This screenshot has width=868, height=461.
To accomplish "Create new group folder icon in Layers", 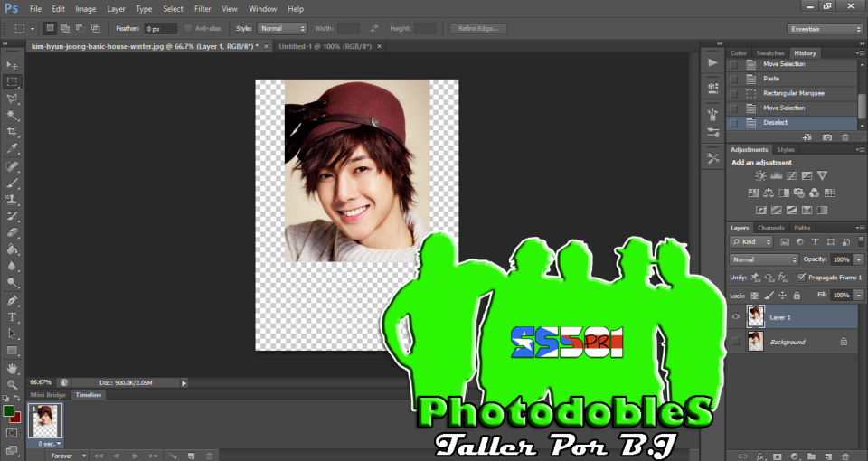I will pos(811,456).
